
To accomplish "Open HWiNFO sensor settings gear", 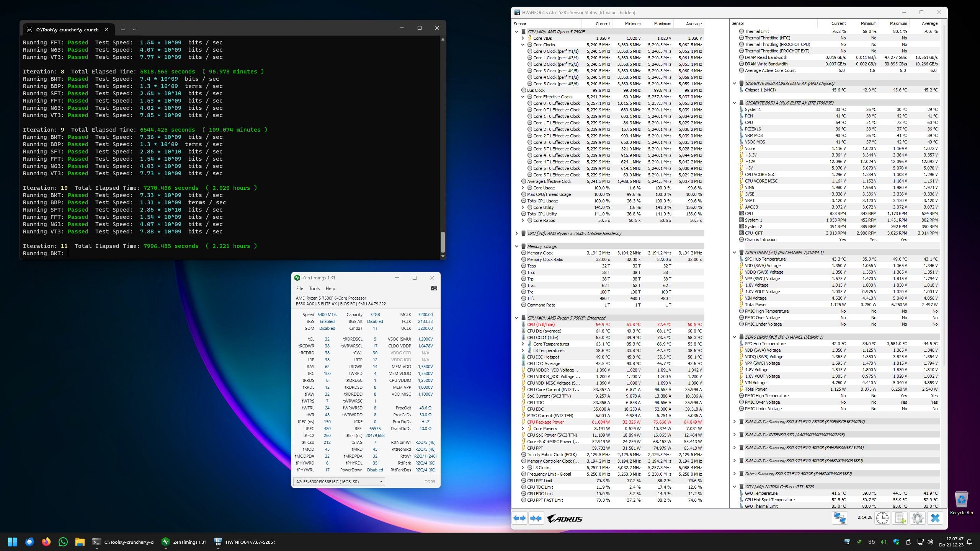I will point(917,518).
